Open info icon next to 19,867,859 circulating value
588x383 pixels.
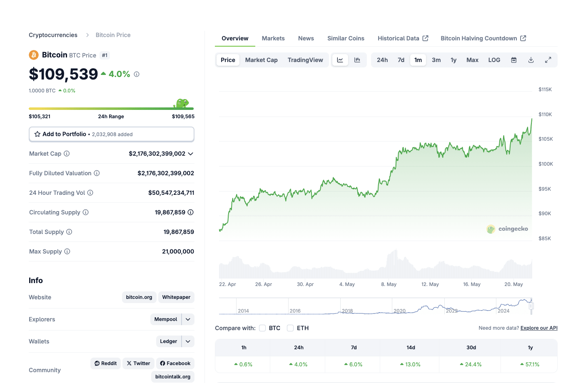[191, 212]
